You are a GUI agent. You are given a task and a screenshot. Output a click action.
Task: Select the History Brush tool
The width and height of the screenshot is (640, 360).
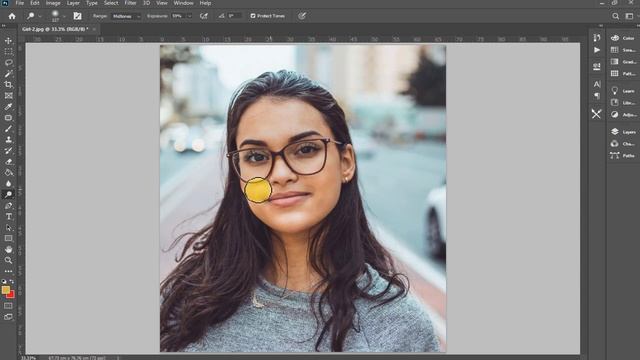[x=8, y=151]
